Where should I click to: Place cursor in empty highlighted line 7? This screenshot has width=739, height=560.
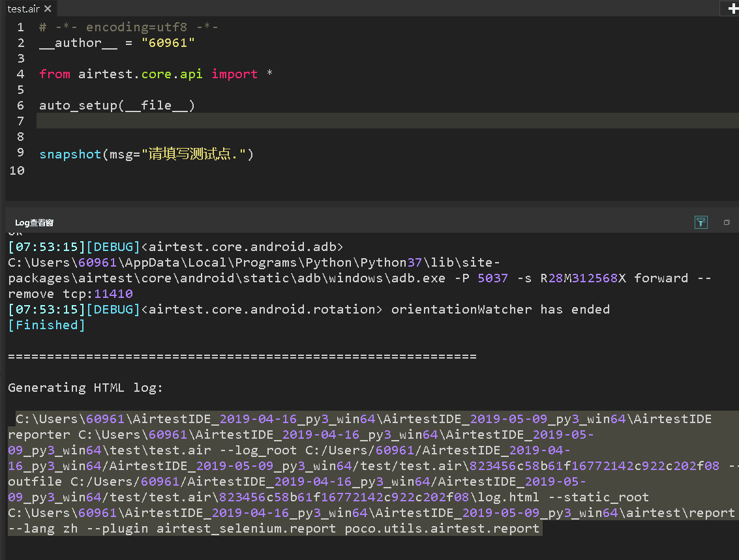pos(387,121)
